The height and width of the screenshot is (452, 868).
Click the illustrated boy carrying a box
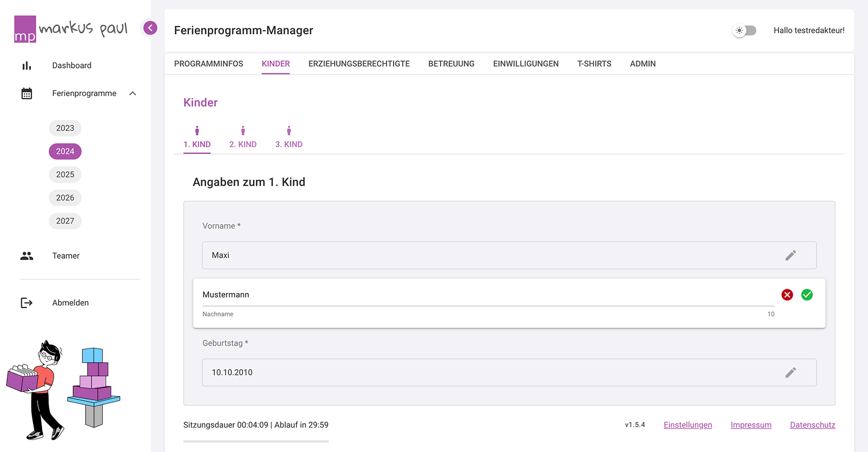(x=36, y=390)
